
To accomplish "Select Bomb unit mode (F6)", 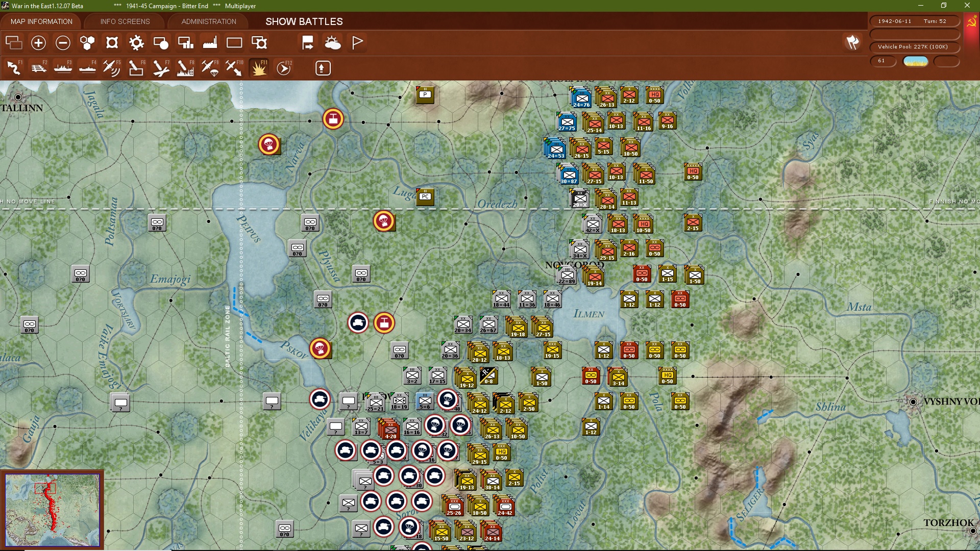I will 136,68.
